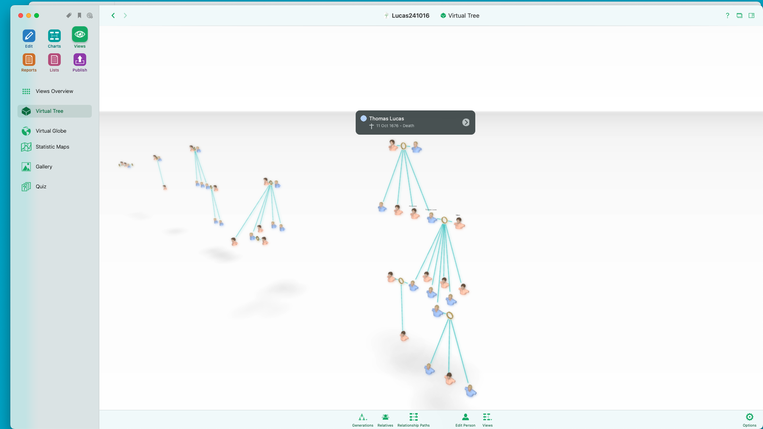The width and height of the screenshot is (763, 429).
Task: Open Relationship Paths tool
Action: click(414, 420)
